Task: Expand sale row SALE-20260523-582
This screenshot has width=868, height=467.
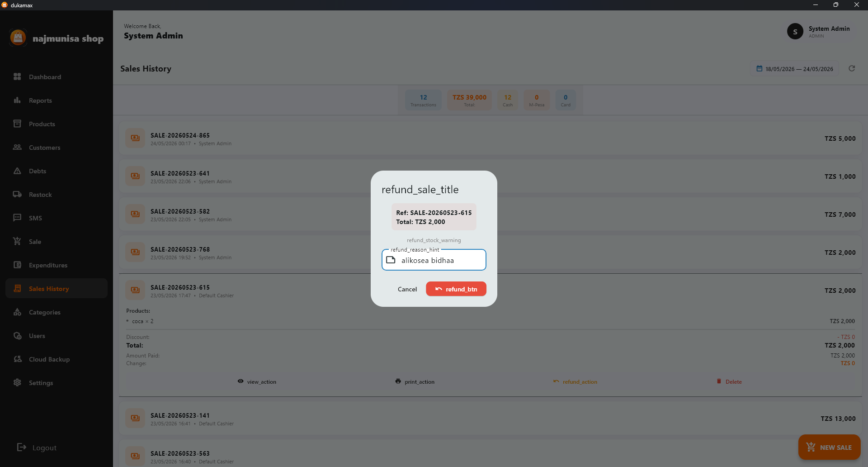Action: coord(490,214)
